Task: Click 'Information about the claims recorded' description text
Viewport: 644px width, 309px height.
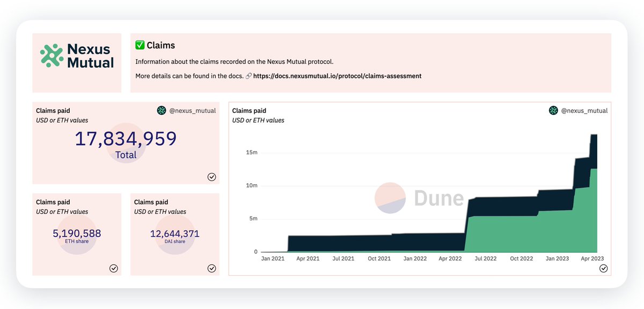Action: (x=235, y=62)
